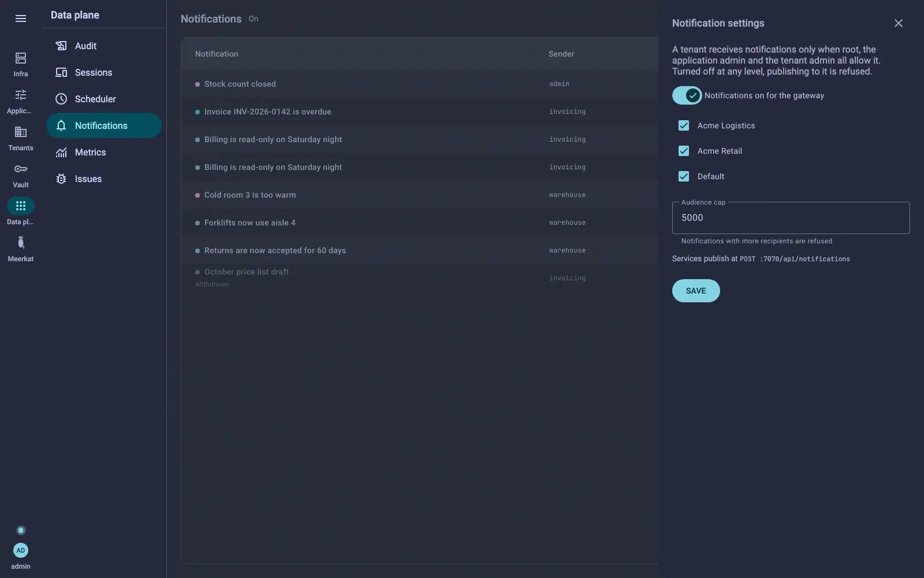The image size is (924, 578).
Task: Open the AD admin avatar
Action: point(21,550)
